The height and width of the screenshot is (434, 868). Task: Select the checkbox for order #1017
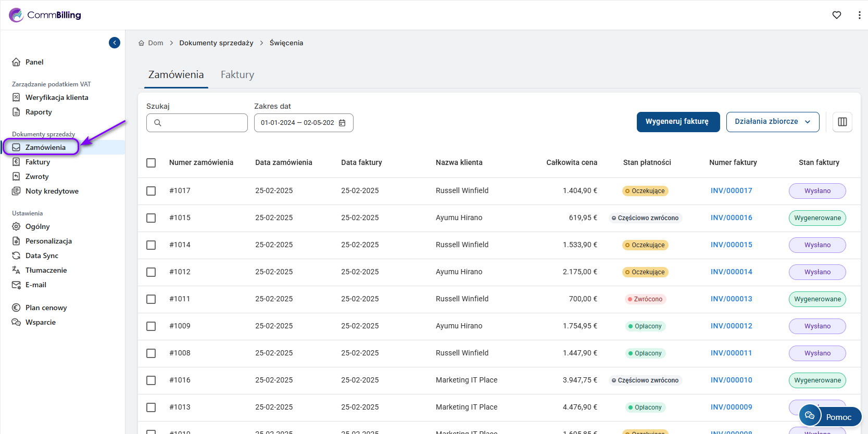[151, 191]
